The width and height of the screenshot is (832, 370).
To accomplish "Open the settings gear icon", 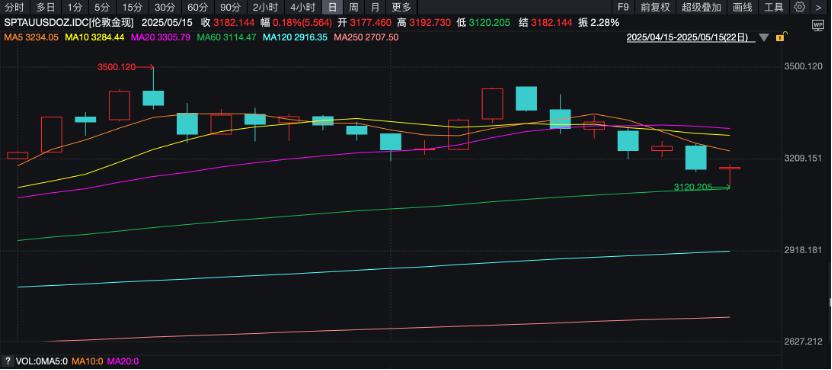I will [x=800, y=7].
